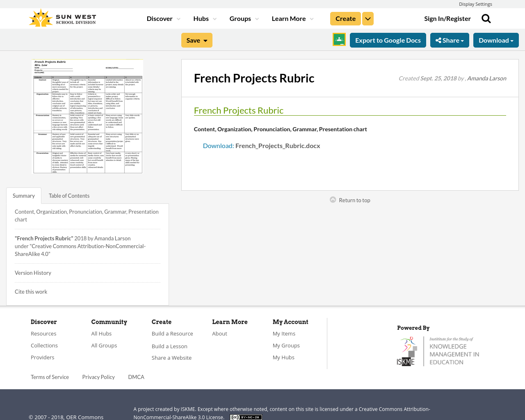Open the Download dropdown

click(496, 40)
